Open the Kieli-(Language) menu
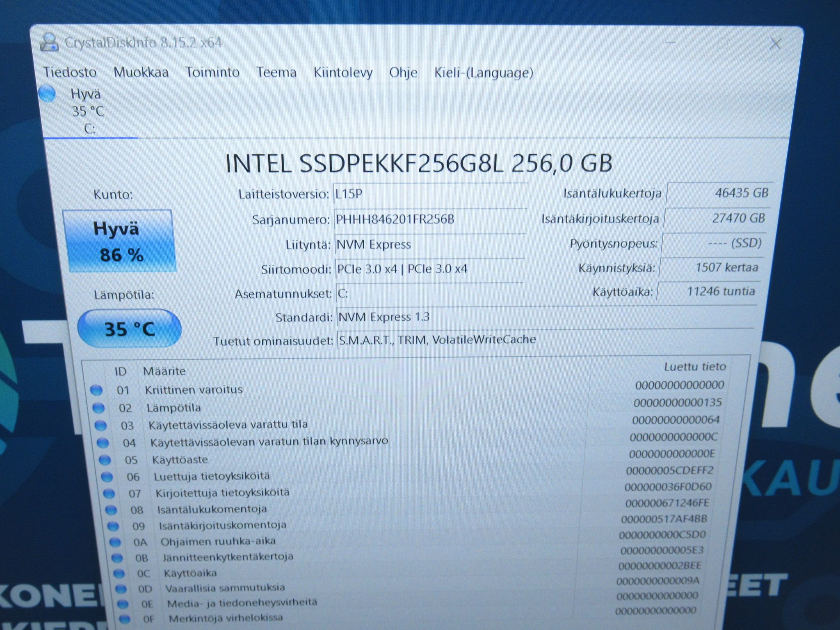Screen dimensions: 840x630 (x=484, y=73)
